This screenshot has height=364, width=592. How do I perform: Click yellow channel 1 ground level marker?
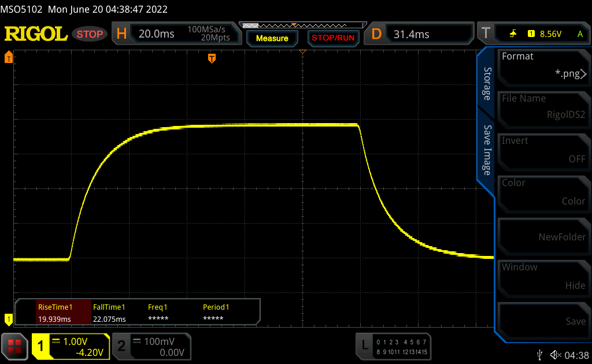point(9,318)
